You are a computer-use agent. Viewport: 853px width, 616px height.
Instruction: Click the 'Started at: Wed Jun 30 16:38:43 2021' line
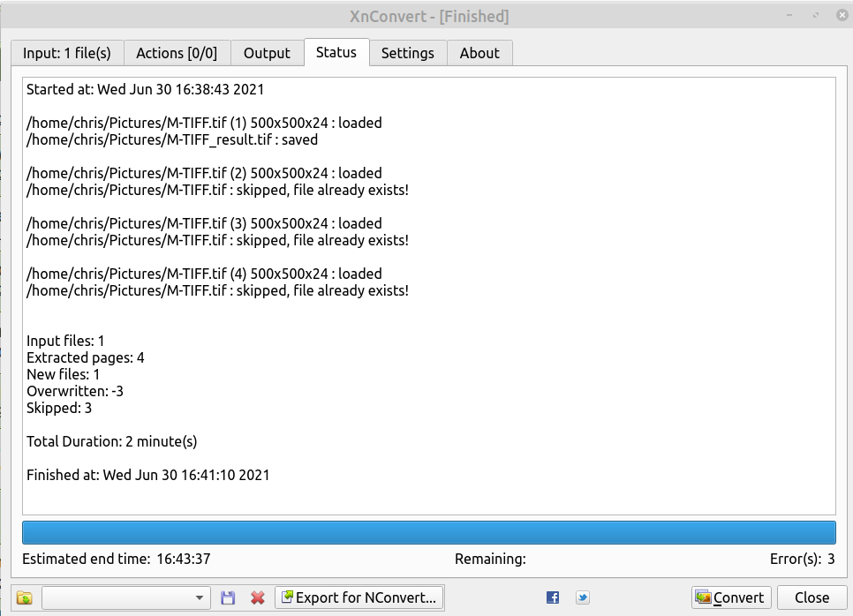point(145,89)
